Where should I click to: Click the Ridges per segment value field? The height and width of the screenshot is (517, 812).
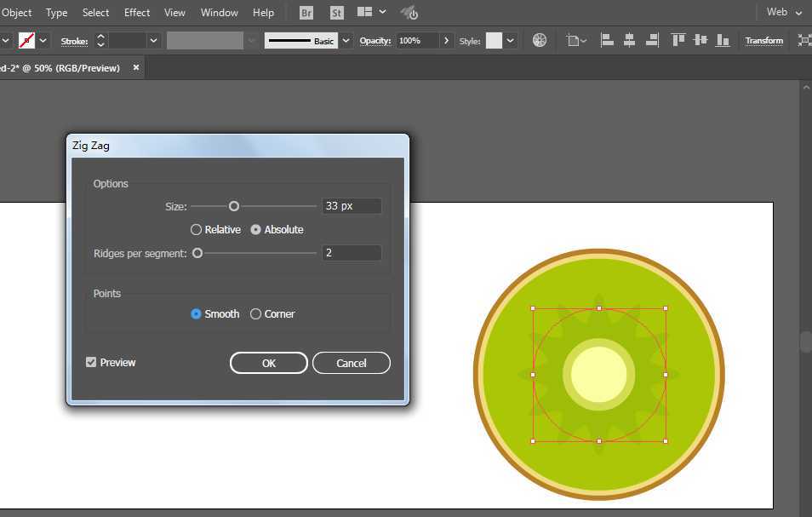coord(352,253)
